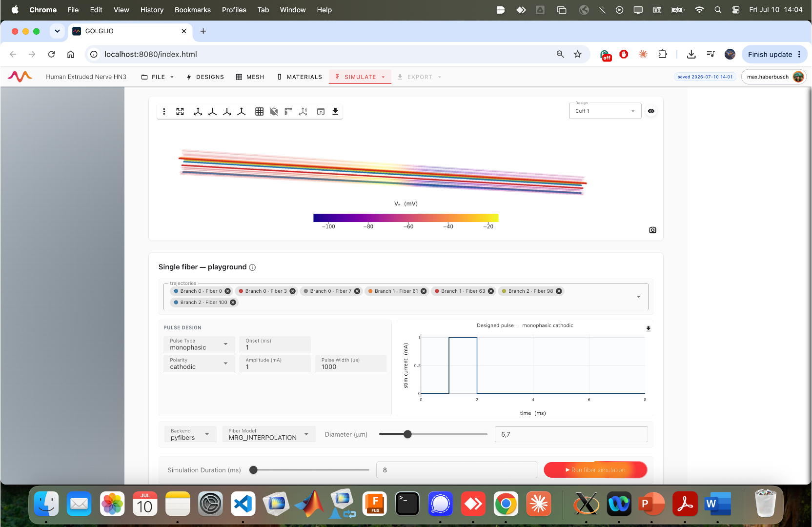The width and height of the screenshot is (812, 527).
Task: Toggle the axes info icon
Action: coord(303,111)
